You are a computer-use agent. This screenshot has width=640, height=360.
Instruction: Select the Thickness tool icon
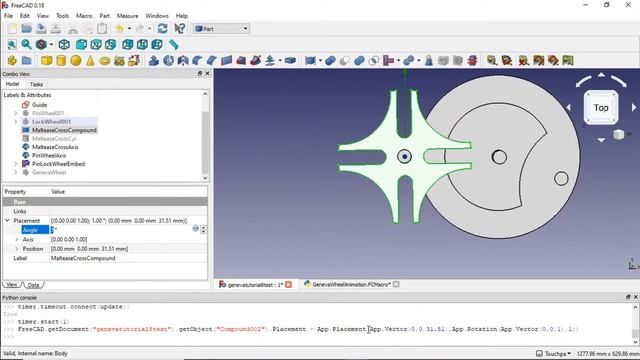point(290,61)
